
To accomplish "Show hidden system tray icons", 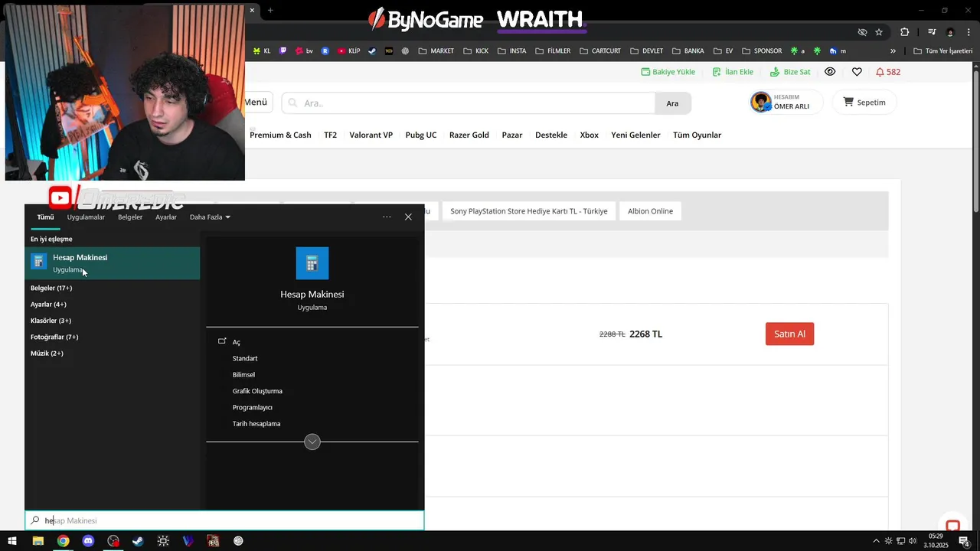I will [x=876, y=541].
